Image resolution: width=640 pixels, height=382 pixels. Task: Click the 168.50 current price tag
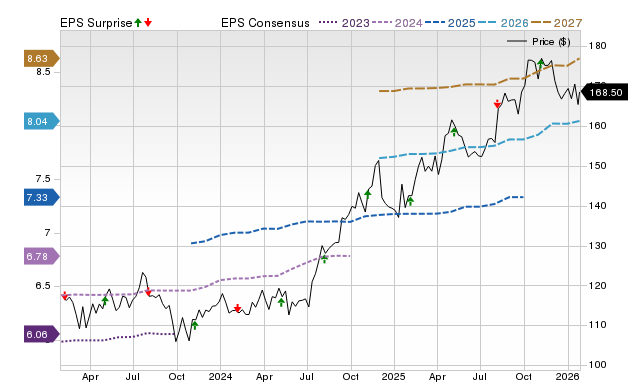[604, 93]
